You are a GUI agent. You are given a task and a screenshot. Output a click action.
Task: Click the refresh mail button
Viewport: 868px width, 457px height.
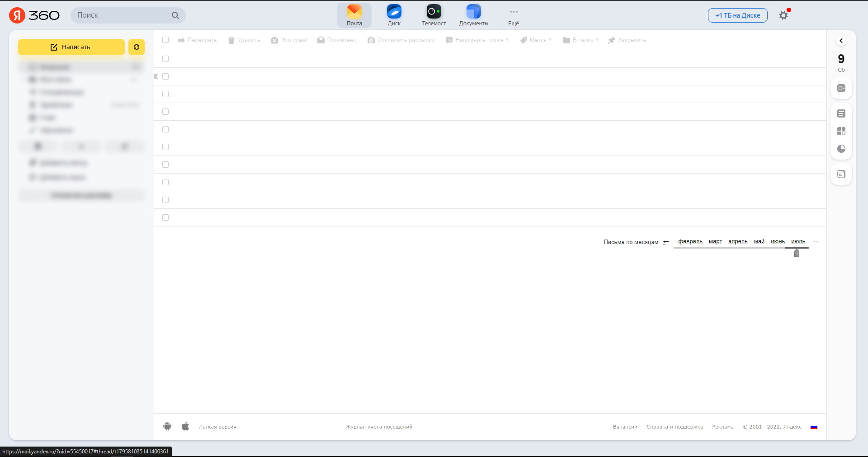pos(137,47)
